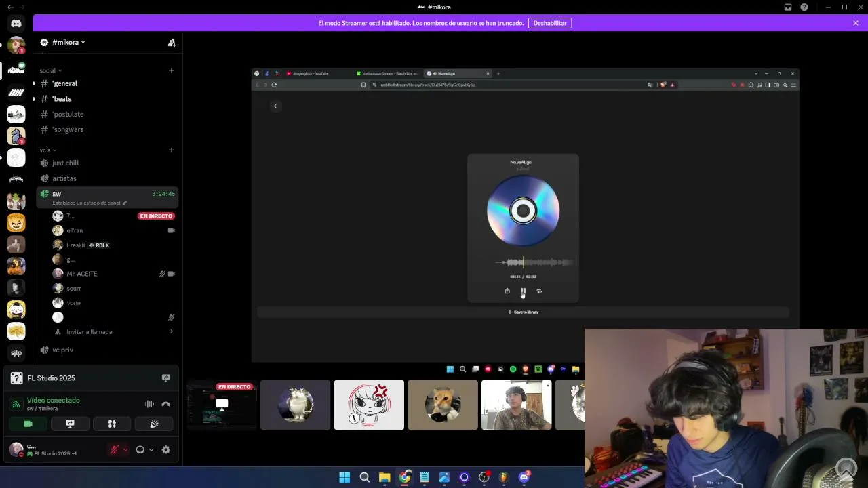
Task: Open connection status signal details
Action: pos(16,404)
